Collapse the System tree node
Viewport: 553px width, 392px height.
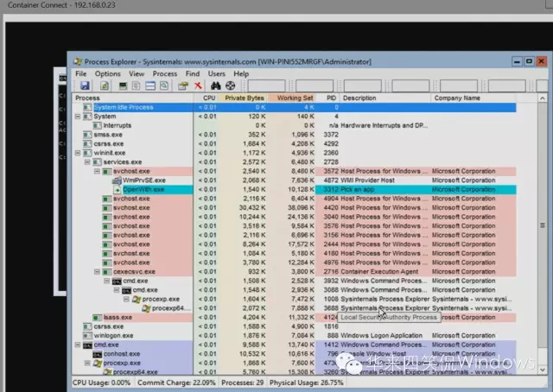coord(78,117)
